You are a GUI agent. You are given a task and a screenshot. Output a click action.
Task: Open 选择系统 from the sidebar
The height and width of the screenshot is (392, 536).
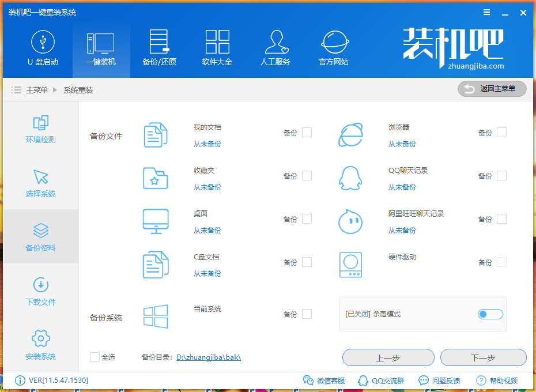pos(40,184)
